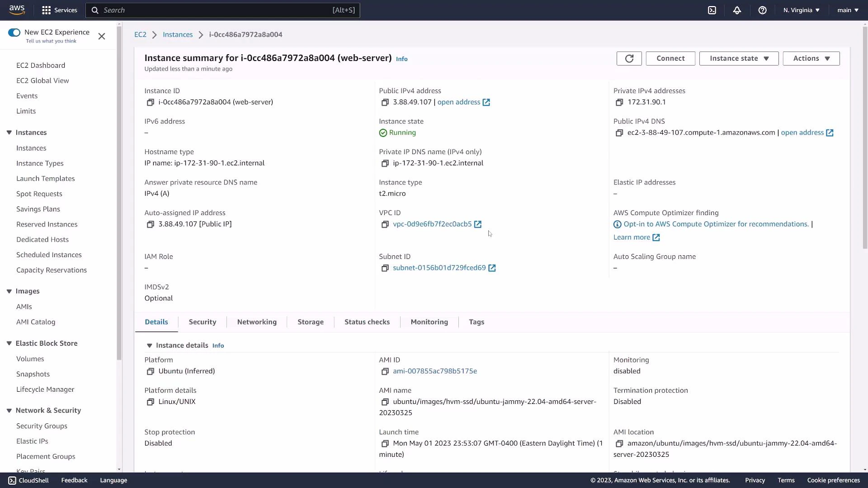Copy the Instance ID using its copy icon
Image resolution: width=868 pixels, height=488 pixels.
[x=151, y=103]
